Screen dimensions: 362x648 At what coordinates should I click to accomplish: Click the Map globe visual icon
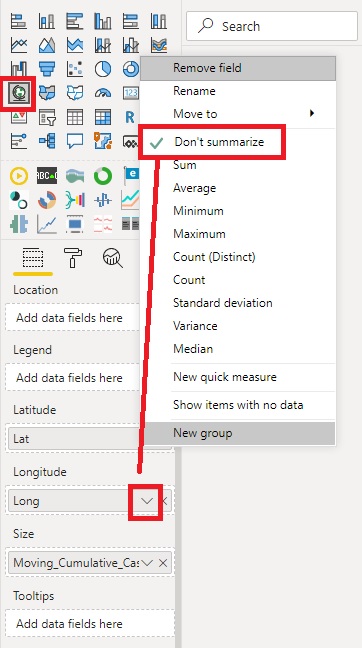click(18, 93)
